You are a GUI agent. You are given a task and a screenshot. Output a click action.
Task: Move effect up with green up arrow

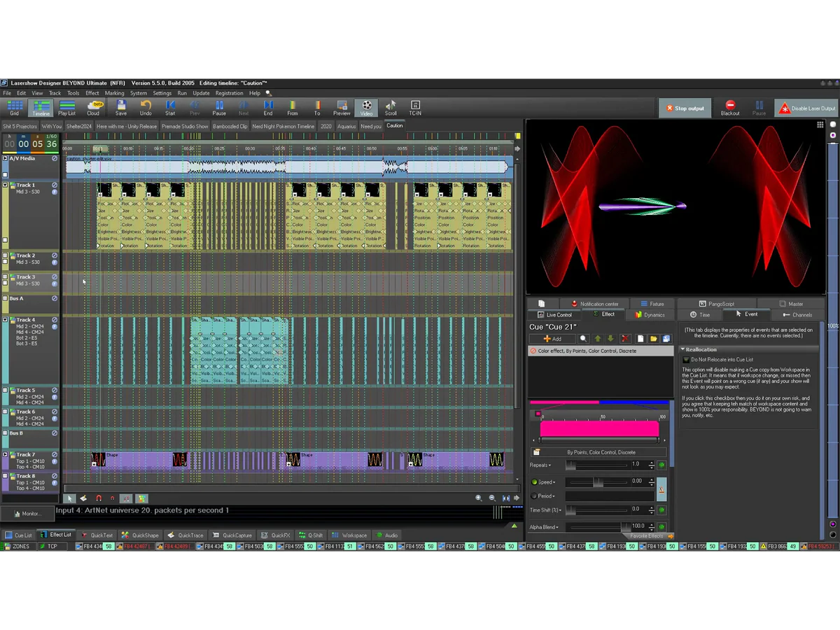click(x=598, y=339)
